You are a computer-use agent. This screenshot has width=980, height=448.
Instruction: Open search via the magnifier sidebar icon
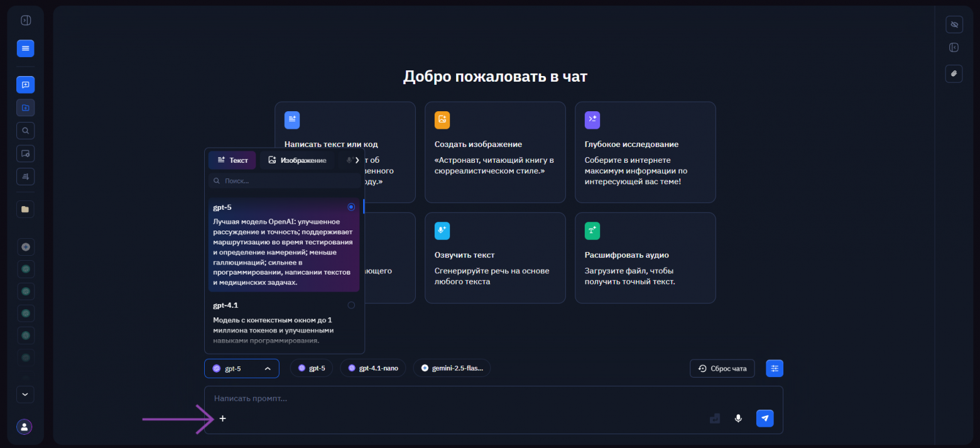[25, 130]
